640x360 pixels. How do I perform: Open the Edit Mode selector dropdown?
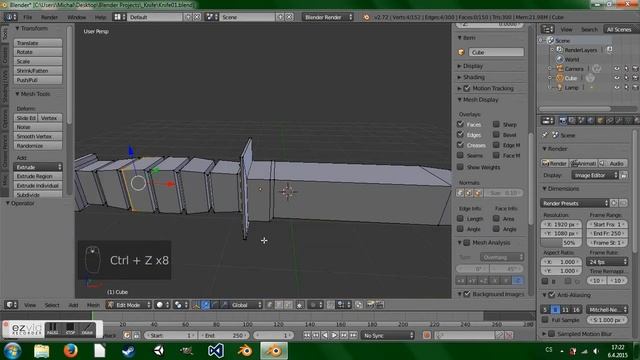(x=129, y=305)
